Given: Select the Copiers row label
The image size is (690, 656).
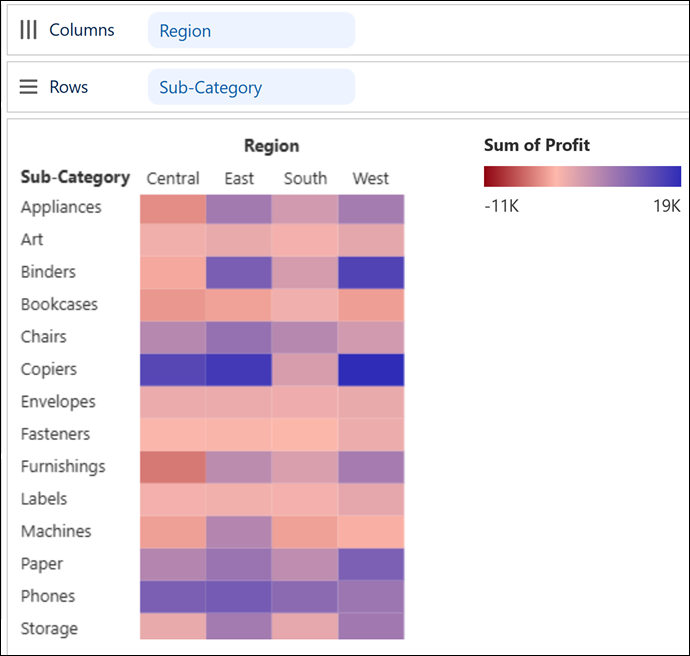Looking at the screenshot, I should click(x=49, y=370).
